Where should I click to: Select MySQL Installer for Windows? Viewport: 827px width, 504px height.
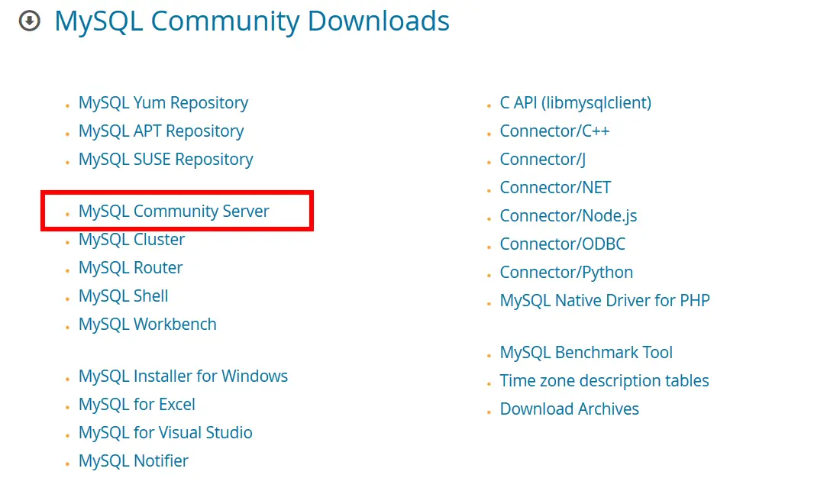coord(183,376)
